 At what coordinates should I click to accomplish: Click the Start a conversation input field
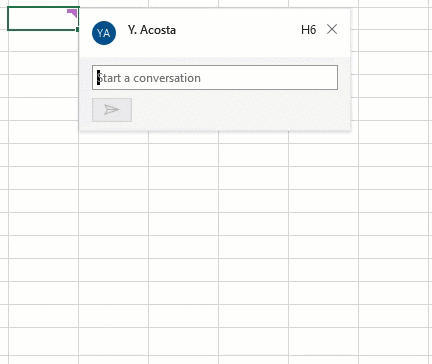click(x=215, y=78)
